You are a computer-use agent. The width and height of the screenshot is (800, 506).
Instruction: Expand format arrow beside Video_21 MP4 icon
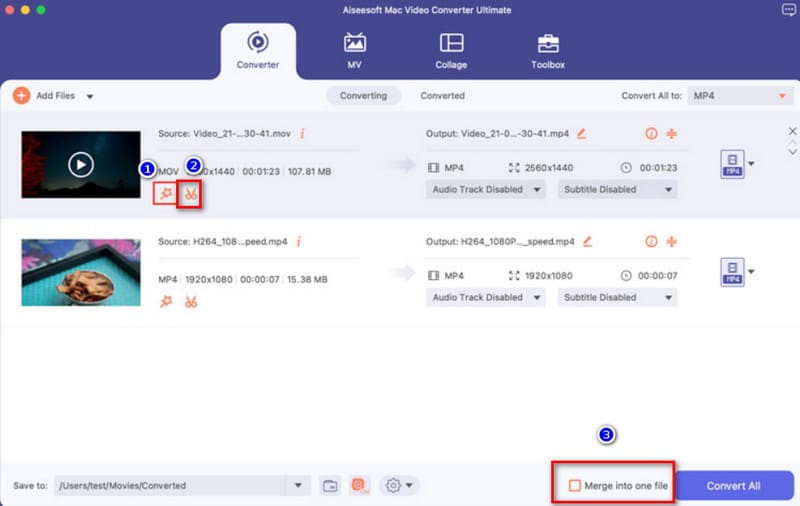[751, 164]
